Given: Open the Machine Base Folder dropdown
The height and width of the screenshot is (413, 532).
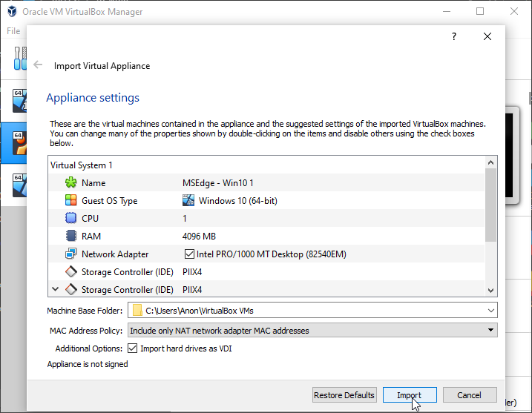Looking at the screenshot, I should coord(490,311).
